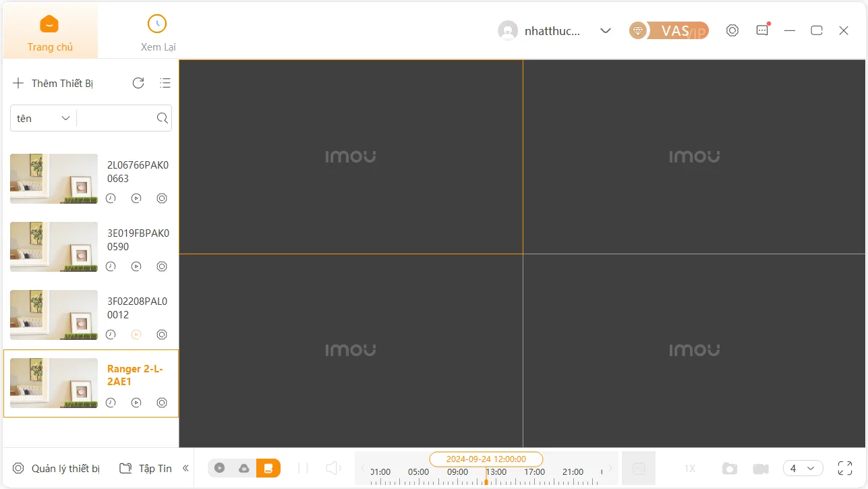This screenshot has width=868, height=489.
Task: Open the 'tên' search filter dropdown
Action: pos(43,118)
